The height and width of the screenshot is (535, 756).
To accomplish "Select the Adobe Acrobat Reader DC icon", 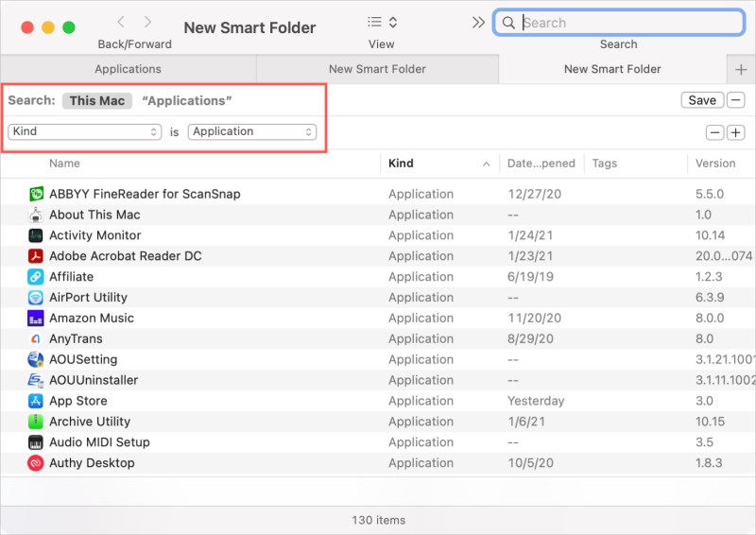I will coord(36,255).
